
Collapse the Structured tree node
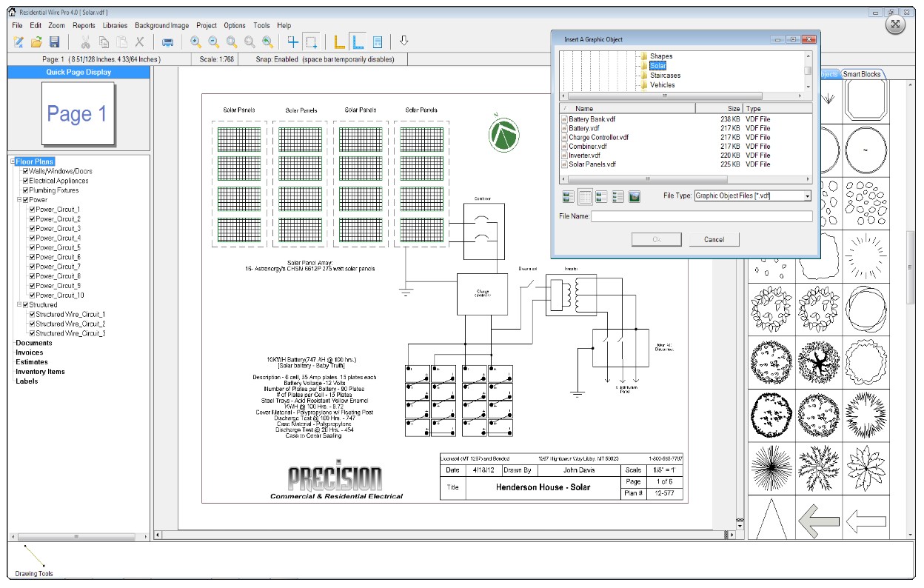click(x=19, y=304)
